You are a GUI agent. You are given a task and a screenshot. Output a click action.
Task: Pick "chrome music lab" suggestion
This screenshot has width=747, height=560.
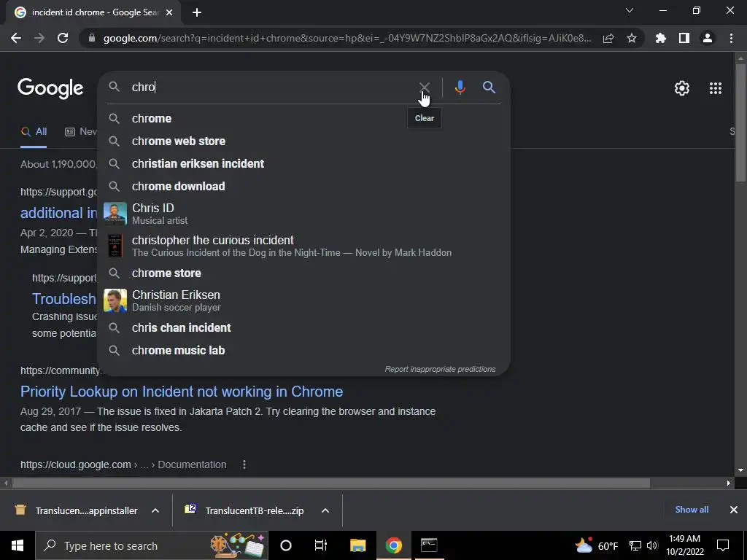(x=304, y=351)
